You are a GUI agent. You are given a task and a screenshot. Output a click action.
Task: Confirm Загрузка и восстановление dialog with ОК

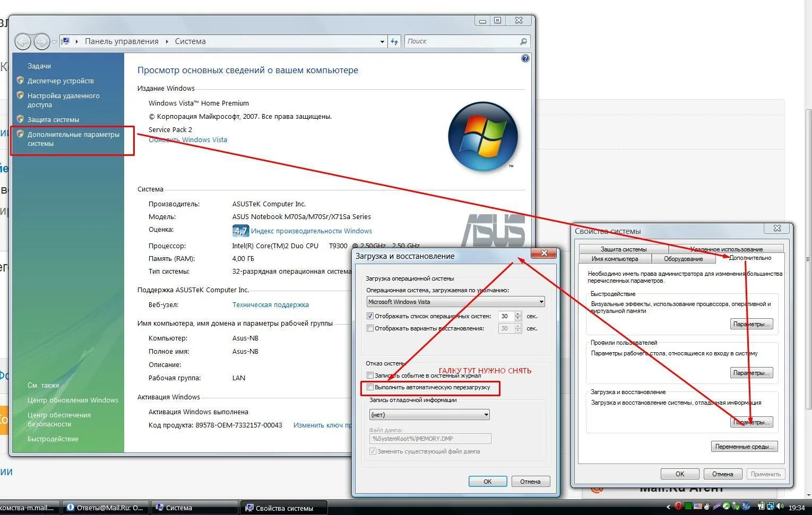(x=487, y=482)
